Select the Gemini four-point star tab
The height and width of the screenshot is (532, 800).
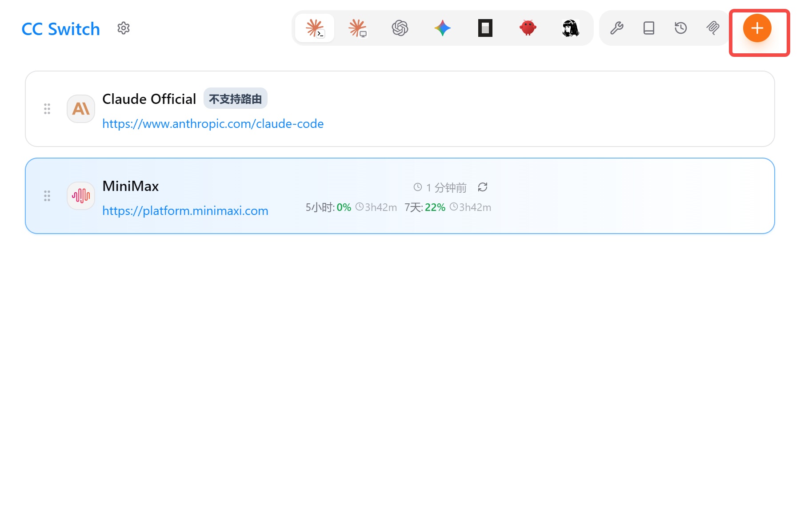[443, 28]
